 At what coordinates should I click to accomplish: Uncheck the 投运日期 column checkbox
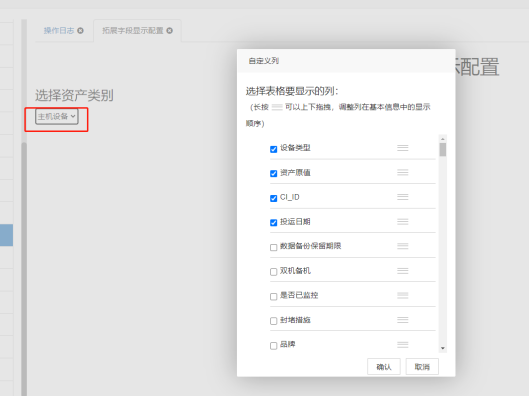tap(273, 222)
